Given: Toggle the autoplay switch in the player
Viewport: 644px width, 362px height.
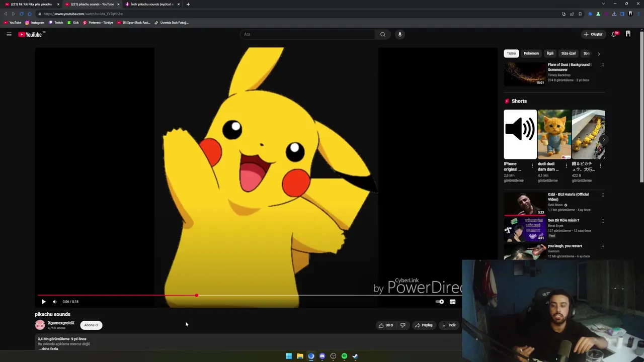Looking at the screenshot, I should point(440,302).
